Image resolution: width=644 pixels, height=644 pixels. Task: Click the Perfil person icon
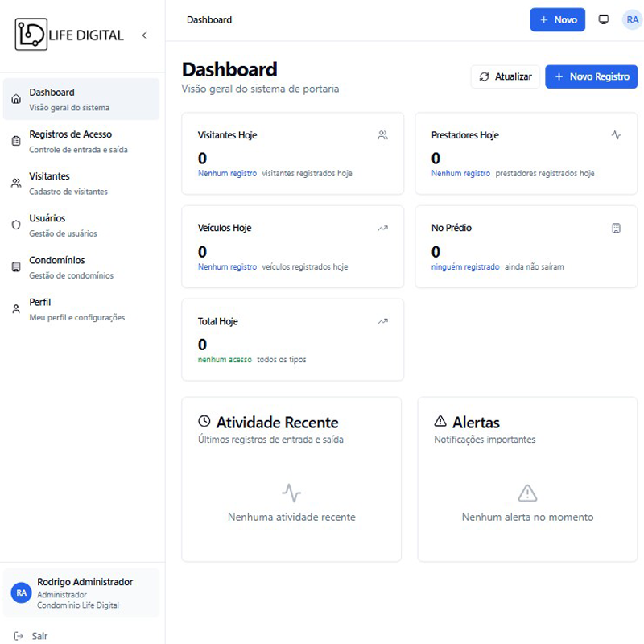click(16, 309)
